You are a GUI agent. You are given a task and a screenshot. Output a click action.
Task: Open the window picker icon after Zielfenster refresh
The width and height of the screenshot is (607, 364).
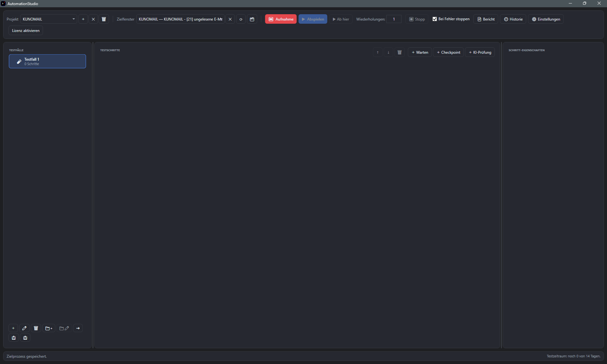[252, 19]
